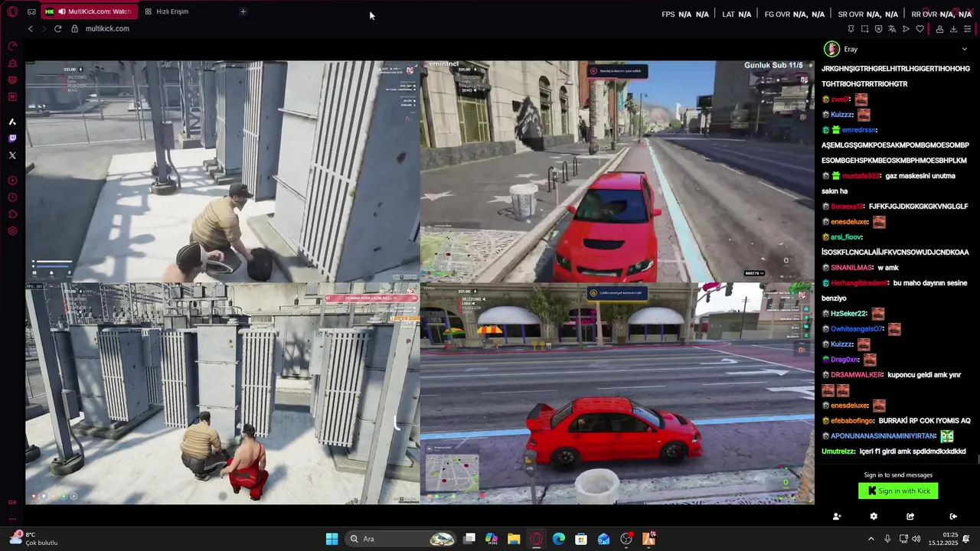Click the Sign in with Kick button

[x=898, y=491]
